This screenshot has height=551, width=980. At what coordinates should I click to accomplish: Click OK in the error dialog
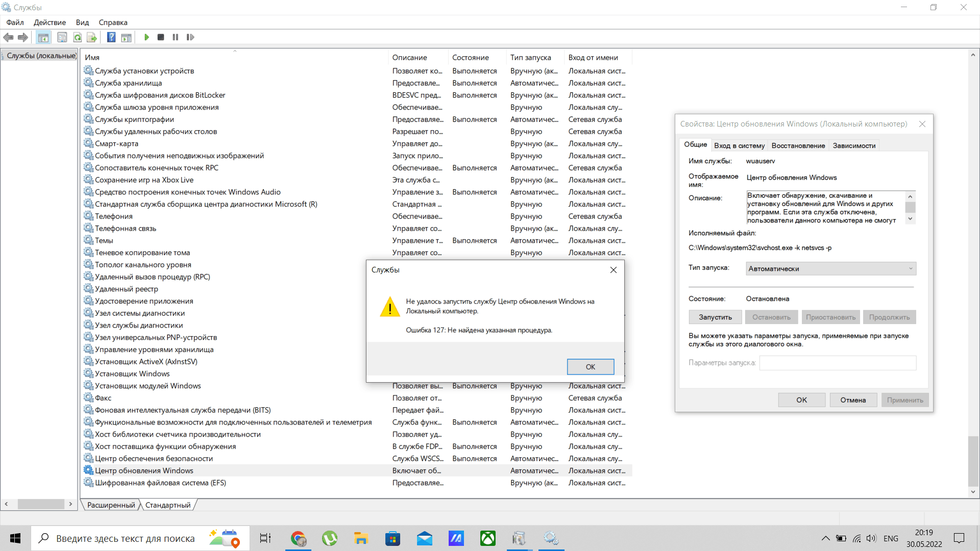click(591, 367)
